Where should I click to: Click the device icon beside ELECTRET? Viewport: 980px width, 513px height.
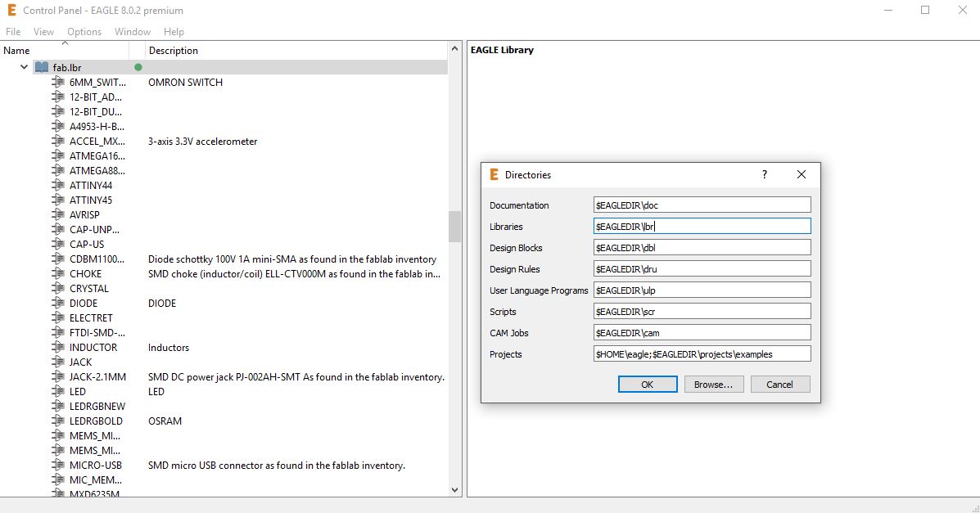(x=58, y=317)
